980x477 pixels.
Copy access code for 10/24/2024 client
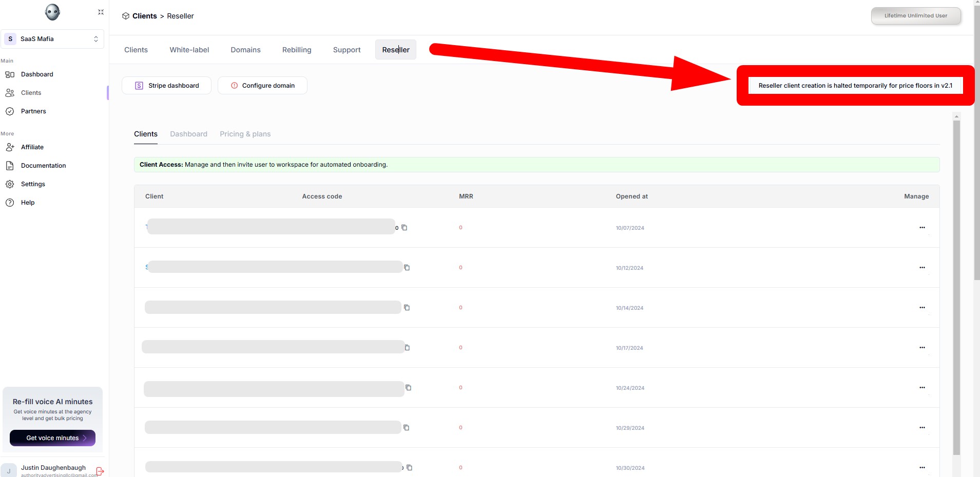[408, 388]
